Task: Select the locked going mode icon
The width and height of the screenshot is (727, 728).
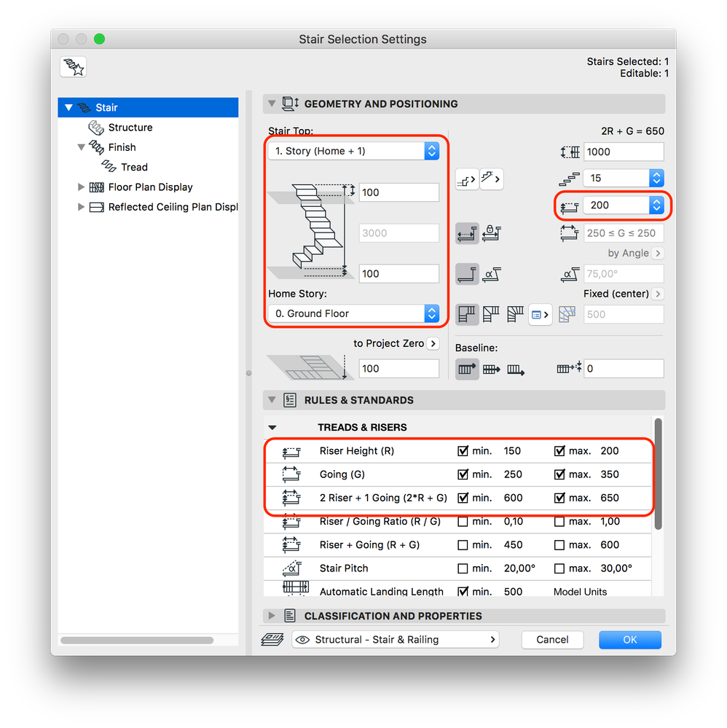Action: [x=492, y=233]
